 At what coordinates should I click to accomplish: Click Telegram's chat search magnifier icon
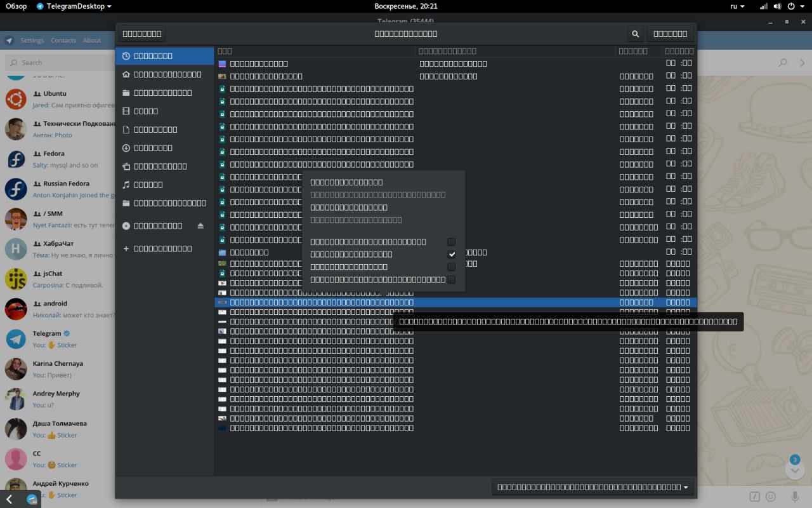(783, 63)
